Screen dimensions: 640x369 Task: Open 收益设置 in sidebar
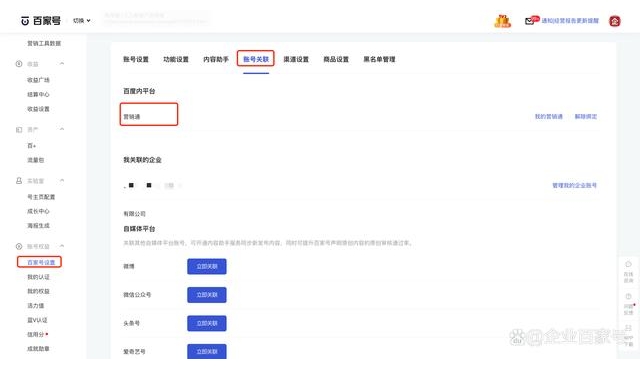click(38, 109)
